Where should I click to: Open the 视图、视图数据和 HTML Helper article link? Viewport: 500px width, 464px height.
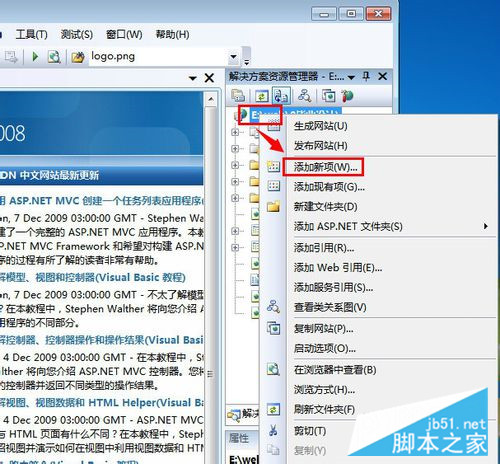(x=102, y=403)
